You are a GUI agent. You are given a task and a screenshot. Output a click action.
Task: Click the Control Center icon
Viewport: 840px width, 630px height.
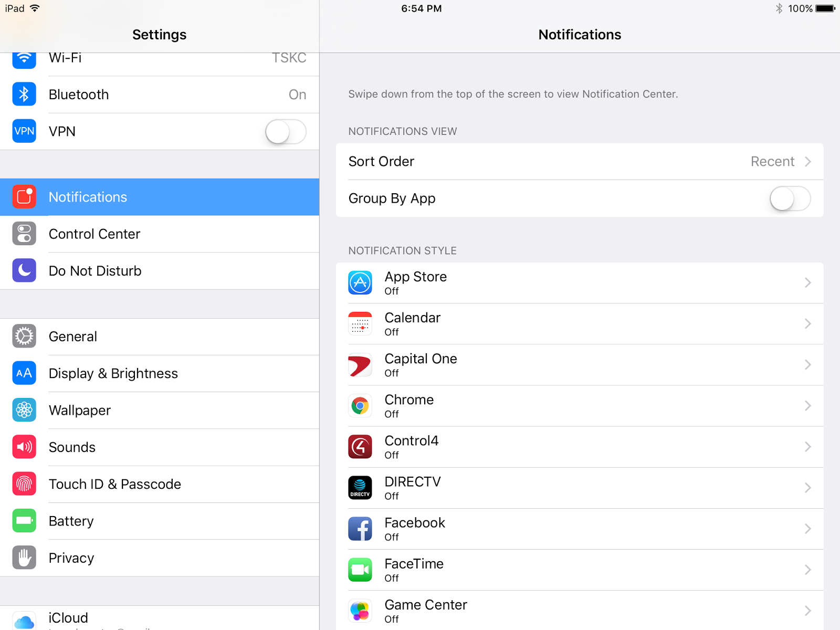click(24, 234)
